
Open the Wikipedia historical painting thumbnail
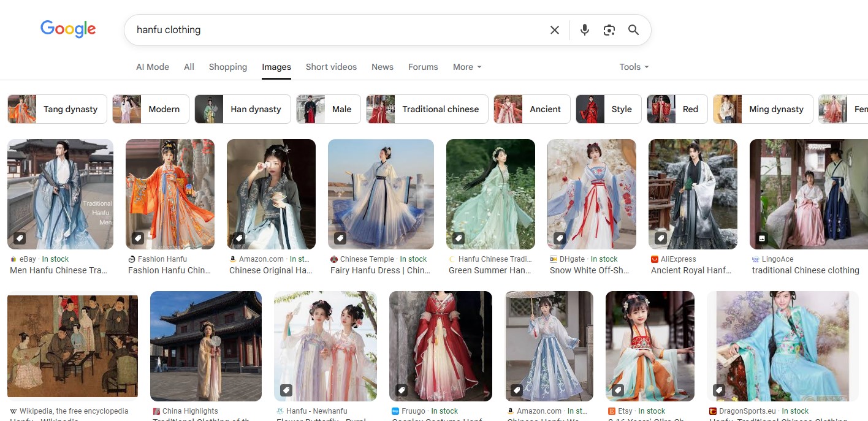(x=73, y=346)
